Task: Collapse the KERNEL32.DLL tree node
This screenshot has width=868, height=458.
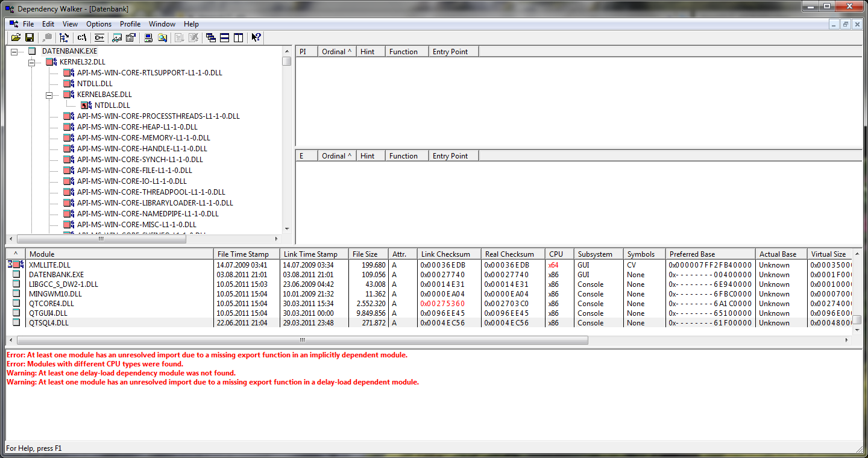Action: (x=31, y=63)
